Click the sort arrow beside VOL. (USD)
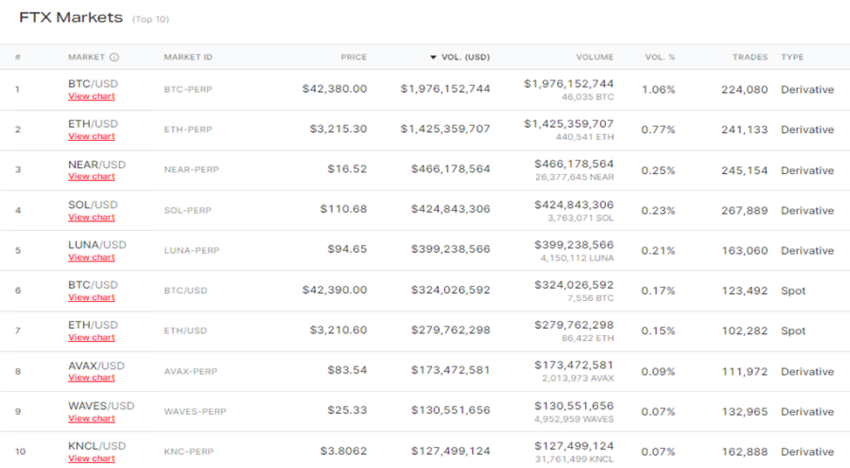850x468 pixels. click(433, 57)
